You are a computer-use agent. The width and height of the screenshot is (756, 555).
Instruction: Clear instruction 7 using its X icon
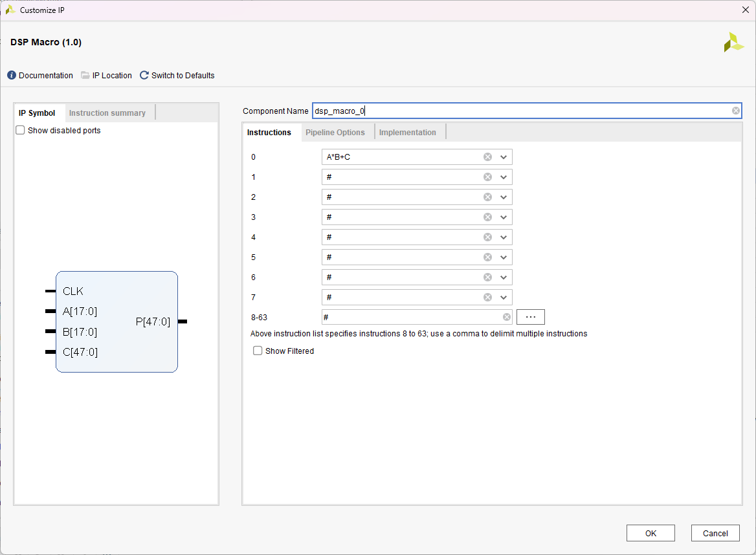point(487,298)
